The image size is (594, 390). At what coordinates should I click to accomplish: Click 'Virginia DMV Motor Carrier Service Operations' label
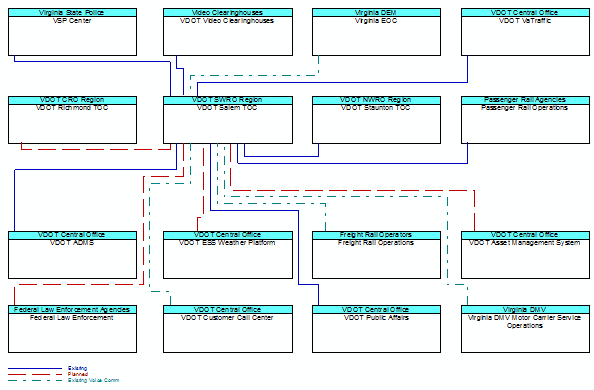(x=525, y=322)
